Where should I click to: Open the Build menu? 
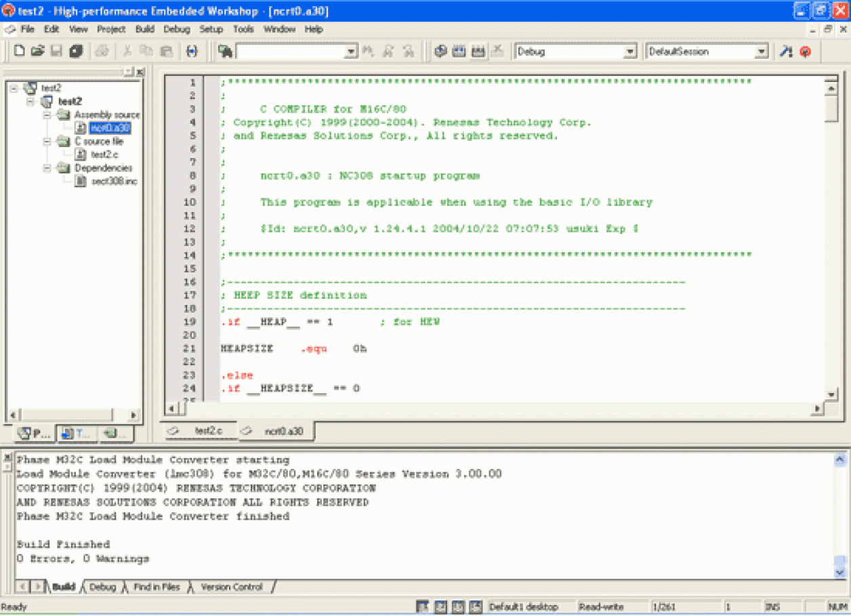(x=144, y=29)
